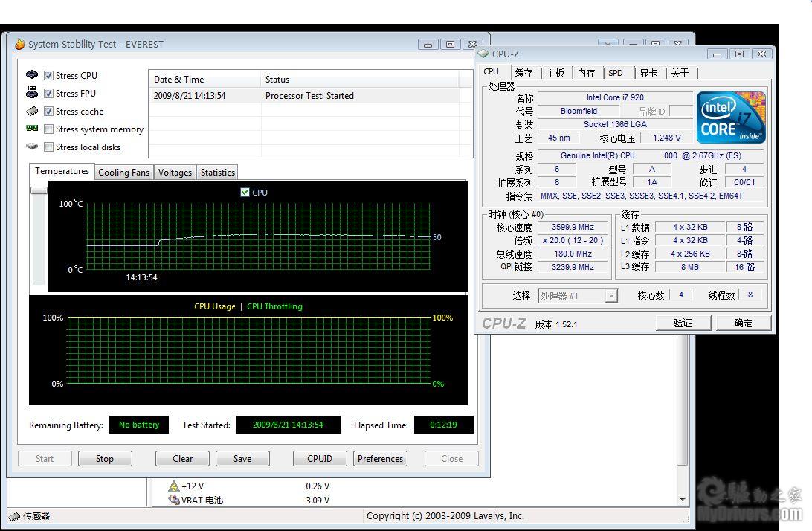The height and width of the screenshot is (531, 812).
Task: Select the +12 V sensor row
Action: coord(248,486)
